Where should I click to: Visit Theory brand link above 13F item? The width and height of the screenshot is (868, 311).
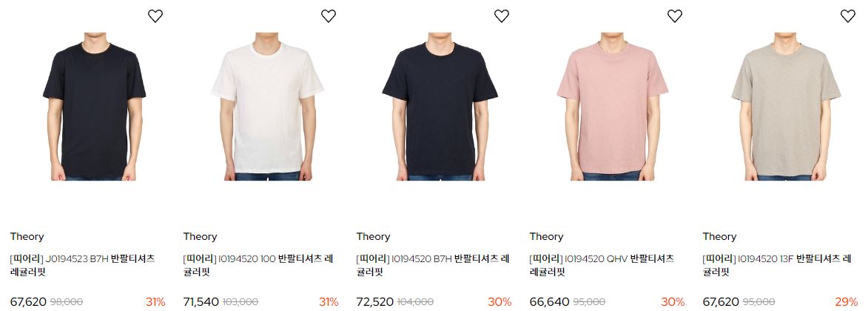[x=719, y=237]
